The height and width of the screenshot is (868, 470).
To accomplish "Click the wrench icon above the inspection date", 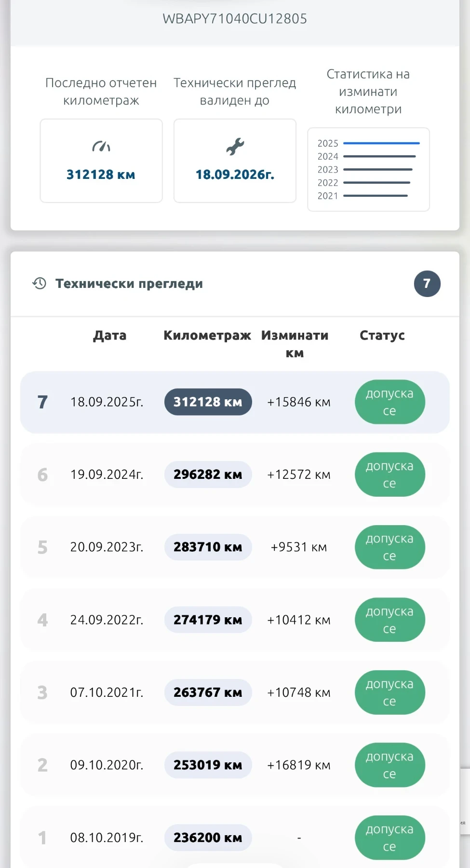I will (235, 146).
